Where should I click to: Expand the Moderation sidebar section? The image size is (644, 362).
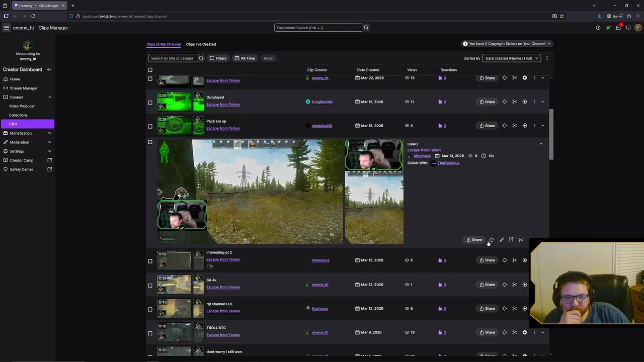[x=49, y=142]
